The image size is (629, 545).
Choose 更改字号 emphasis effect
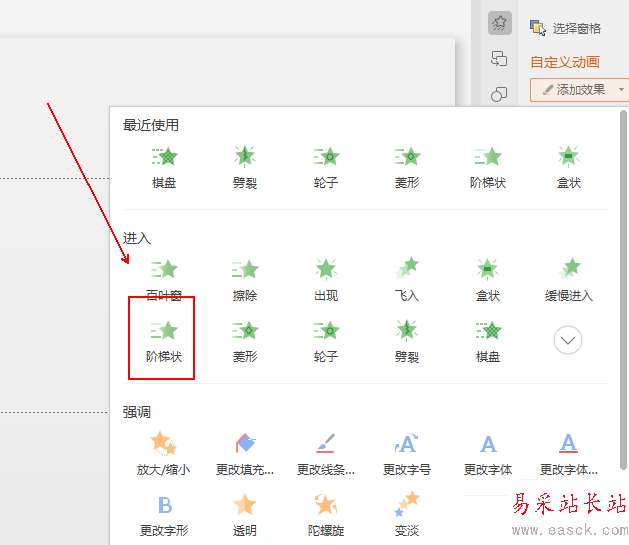click(x=407, y=453)
